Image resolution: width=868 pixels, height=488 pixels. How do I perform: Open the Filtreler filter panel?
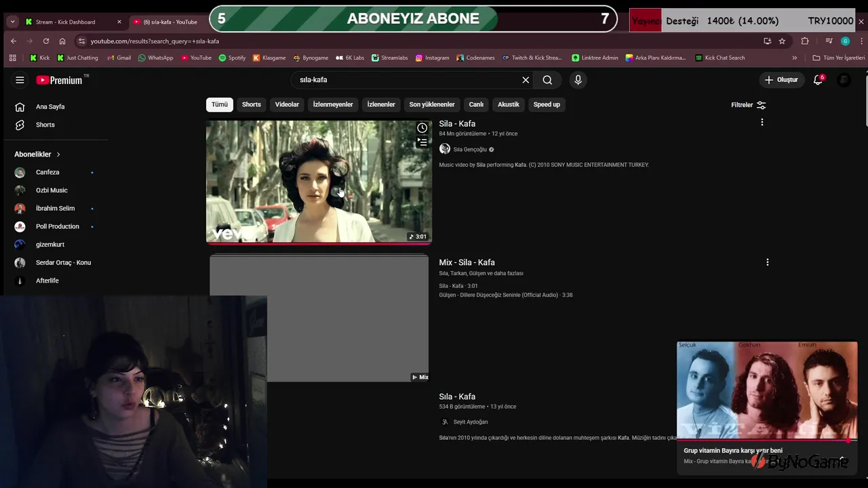[x=748, y=105]
